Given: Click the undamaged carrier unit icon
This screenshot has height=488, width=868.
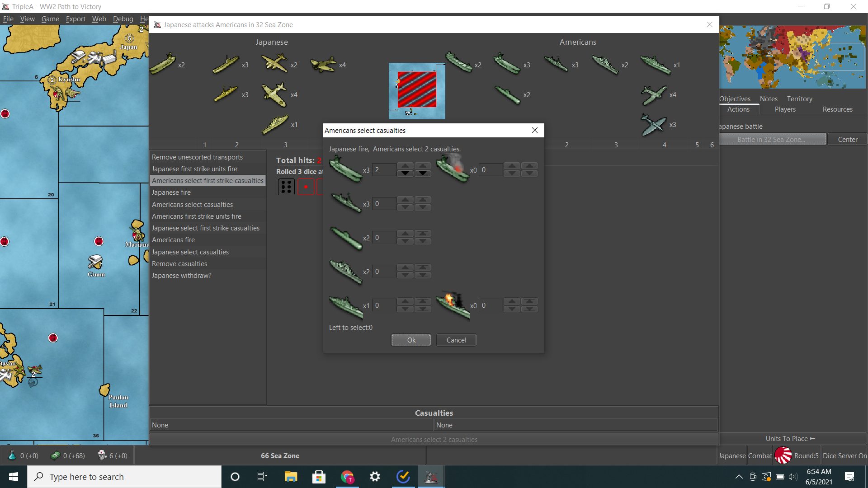Looking at the screenshot, I should (346, 169).
